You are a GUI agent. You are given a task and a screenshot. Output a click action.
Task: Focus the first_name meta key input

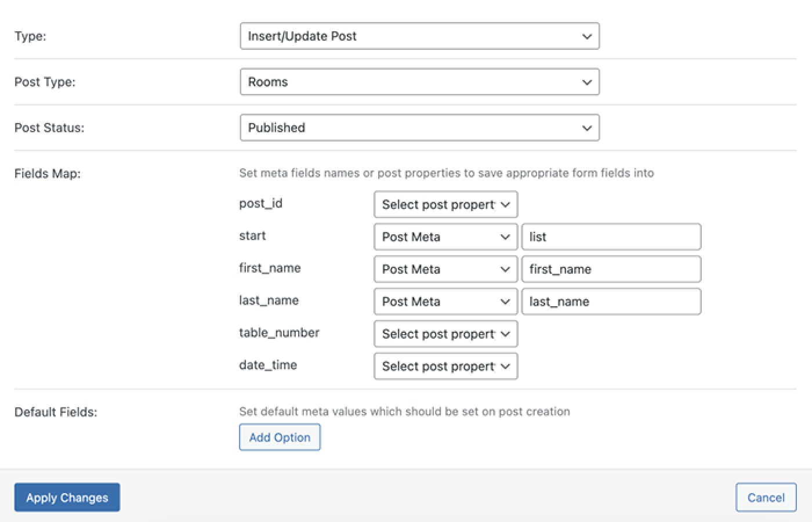coord(611,269)
